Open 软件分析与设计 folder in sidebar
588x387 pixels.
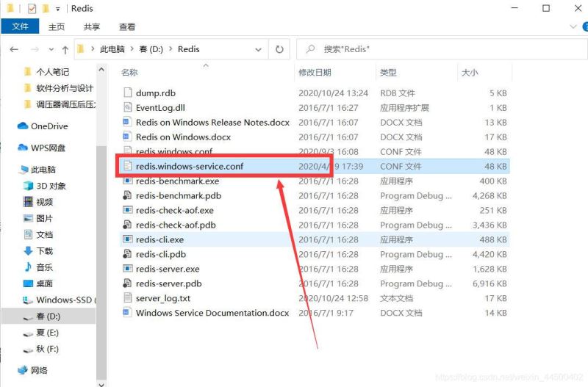(65, 88)
